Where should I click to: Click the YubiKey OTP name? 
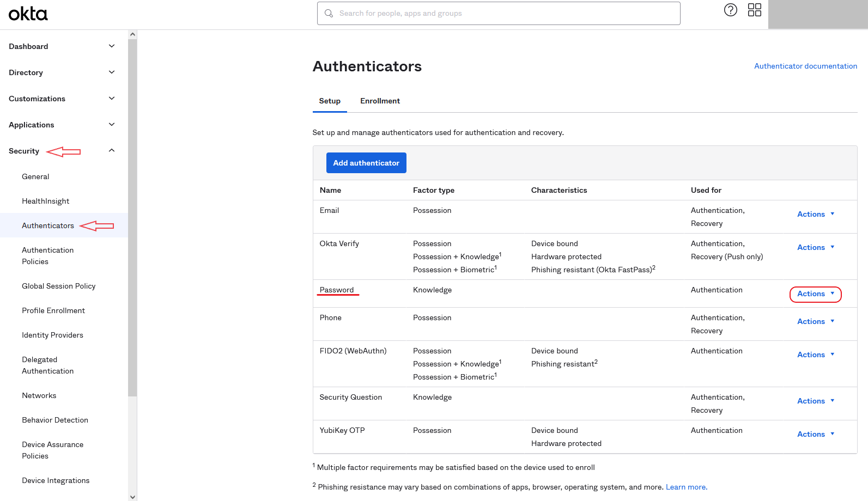(x=342, y=430)
